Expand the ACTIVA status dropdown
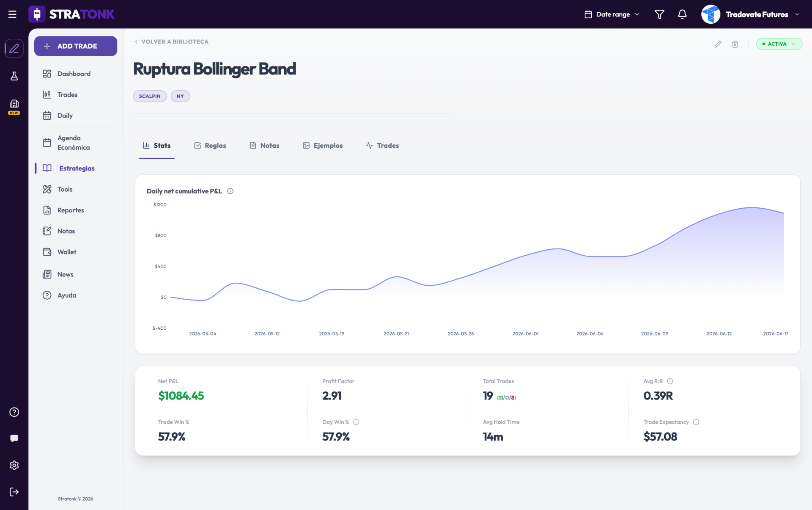 [x=779, y=44]
